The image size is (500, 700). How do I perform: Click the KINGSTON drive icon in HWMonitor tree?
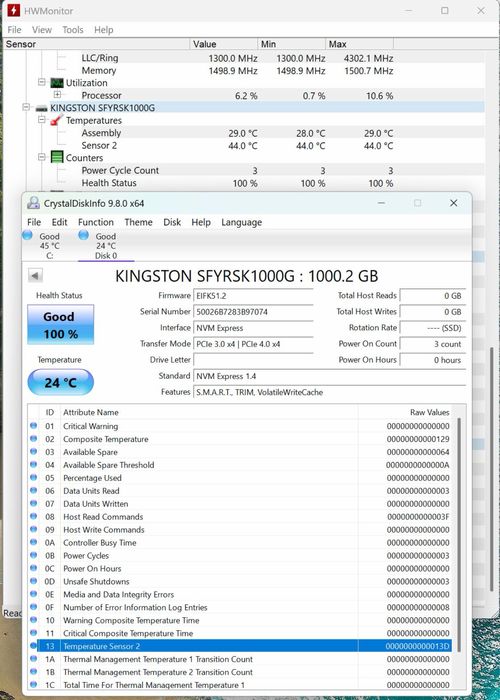[42, 108]
